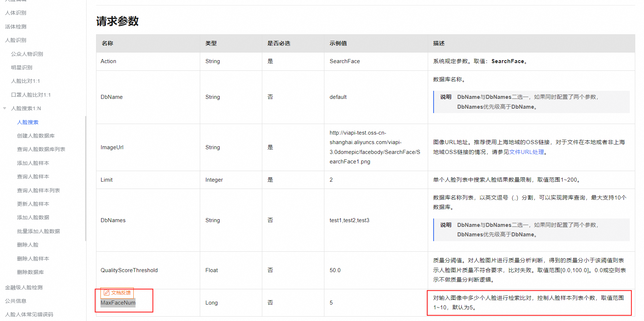Open 查询人脸样本 sidebar item

[33, 177]
